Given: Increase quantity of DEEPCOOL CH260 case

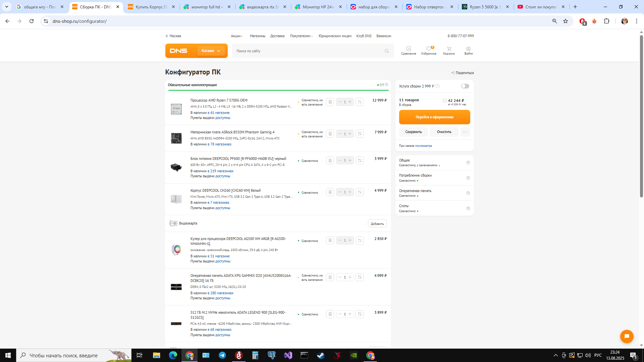Looking at the screenshot, I should (x=350, y=192).
